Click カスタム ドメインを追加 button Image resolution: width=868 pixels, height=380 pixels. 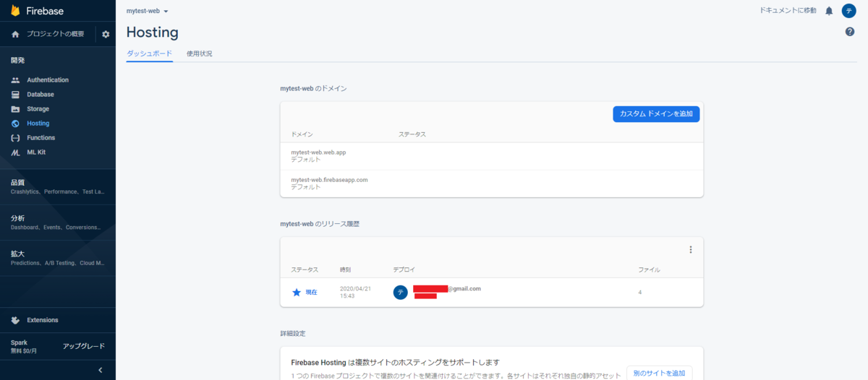click(x=656, y=113)
